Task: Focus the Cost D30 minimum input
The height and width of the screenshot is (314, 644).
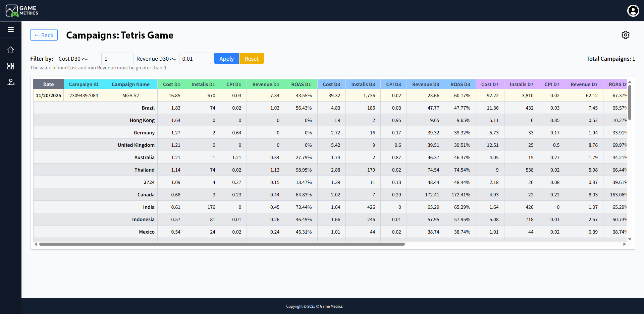Action: coord(117,59)
